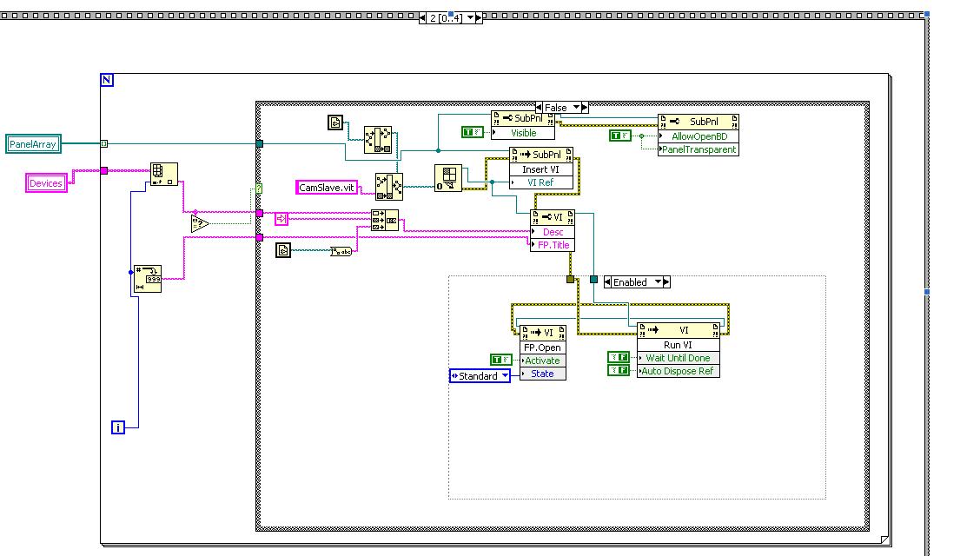Click the PanelArray auto-indexing tunnel on the For Loop
Image resolution: width=980 pixels, height=556 pixels.
coord(103,143)
